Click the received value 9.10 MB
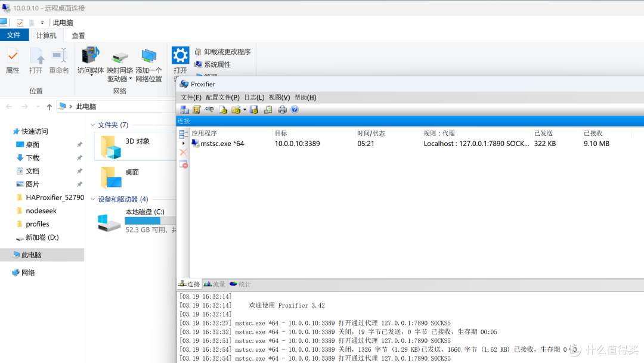This screenshot has height=363, width=644. [x=596, y=144]
